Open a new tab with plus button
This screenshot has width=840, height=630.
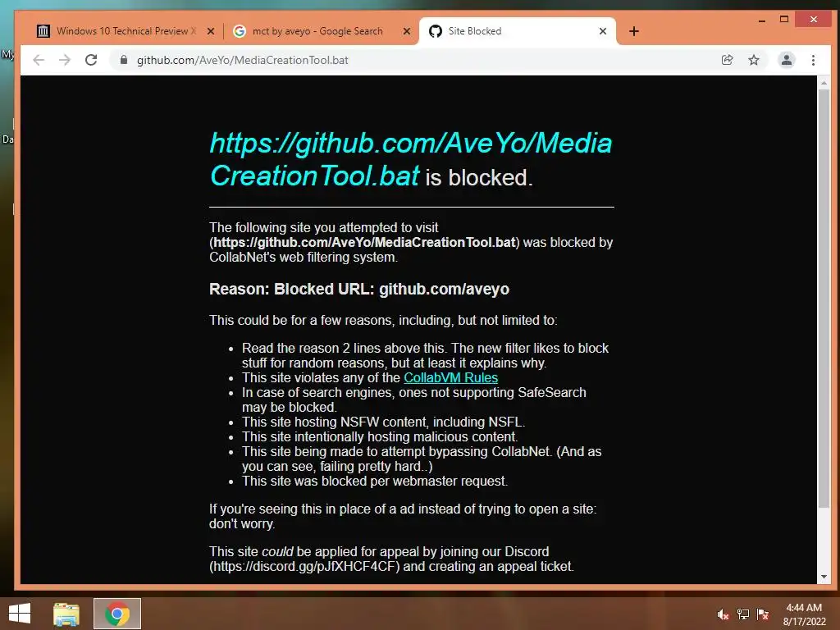pyautogui.click(x=634, y=31)
